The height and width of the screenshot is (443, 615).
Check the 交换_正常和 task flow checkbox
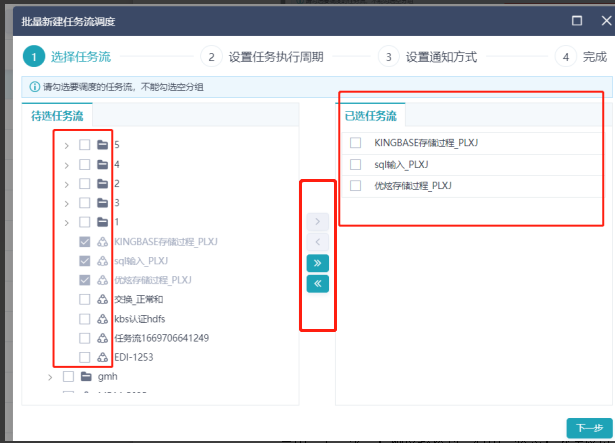(x=85, y=299)
